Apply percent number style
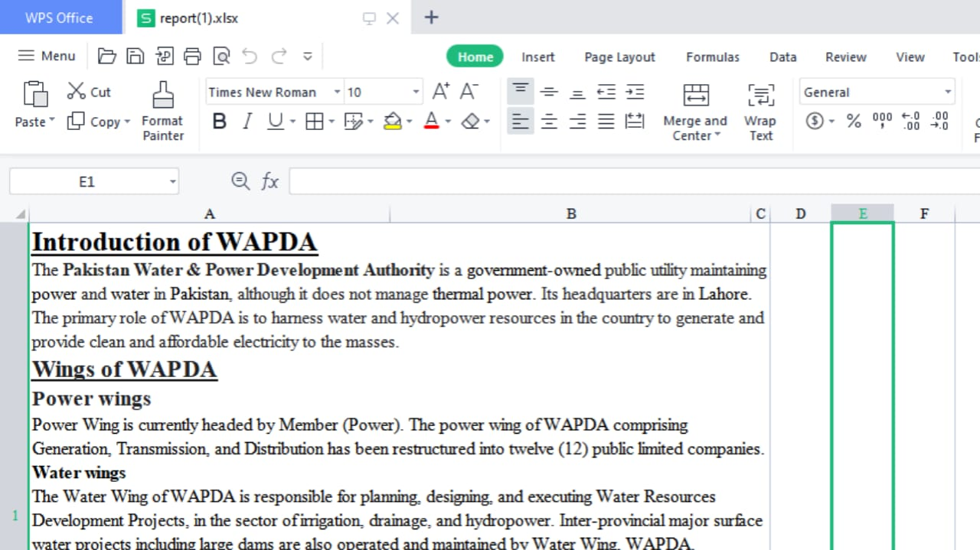Image resolution: width=980 pixels, height=550 pixels. (x=854, y=121)
